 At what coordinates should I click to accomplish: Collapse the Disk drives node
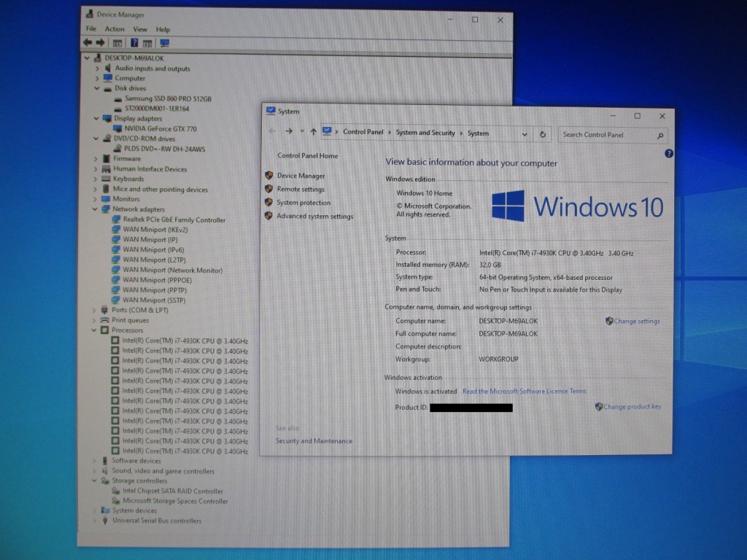(97, 88)
